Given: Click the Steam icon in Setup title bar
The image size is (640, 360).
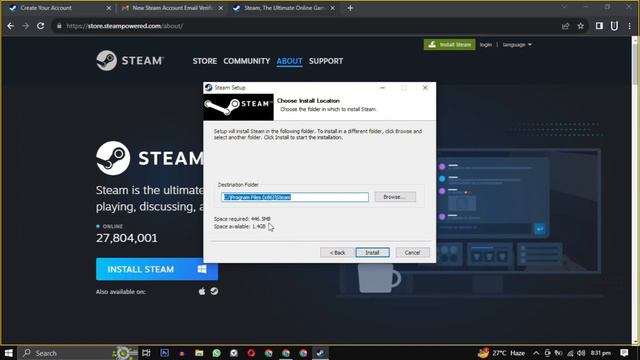Looking at the screenshot, I should coord(209,87).
